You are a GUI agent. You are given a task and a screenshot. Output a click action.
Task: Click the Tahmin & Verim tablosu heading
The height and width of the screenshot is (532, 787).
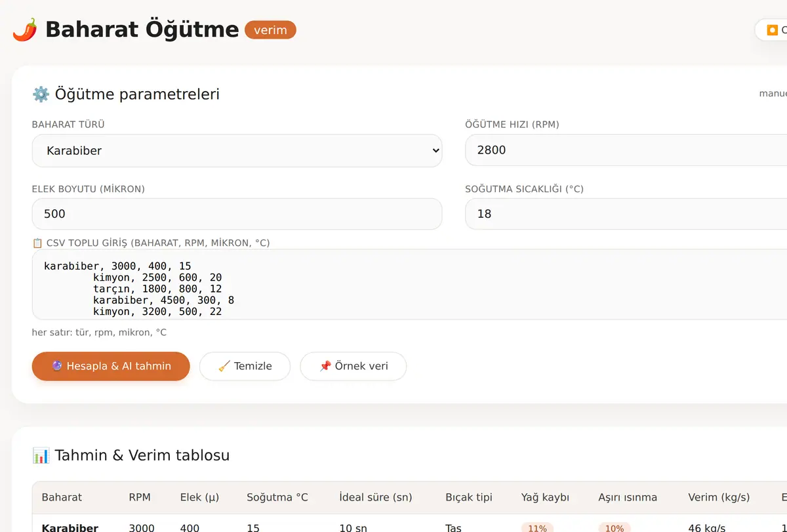142,455
